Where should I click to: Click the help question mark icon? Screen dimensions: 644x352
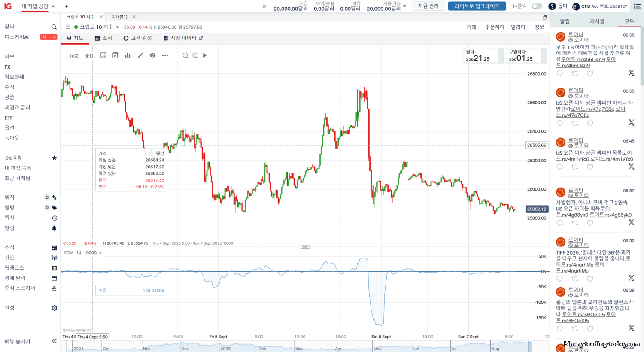(552, 6)
